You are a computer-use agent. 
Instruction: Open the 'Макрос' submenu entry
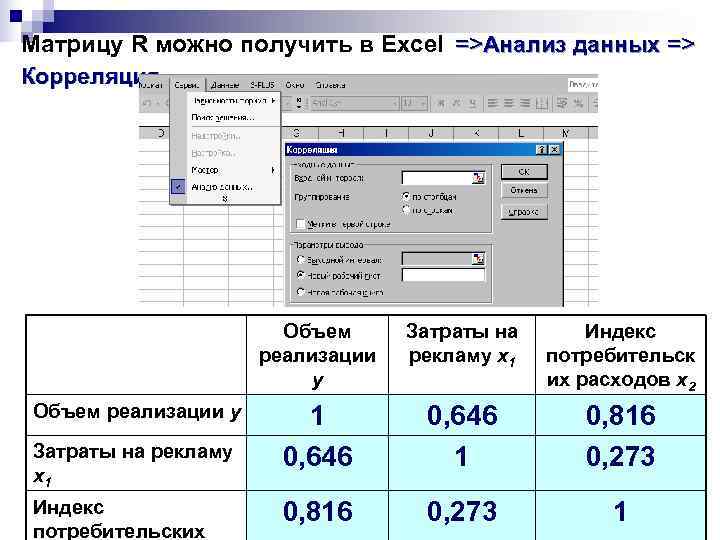click(x=234, y=170)
